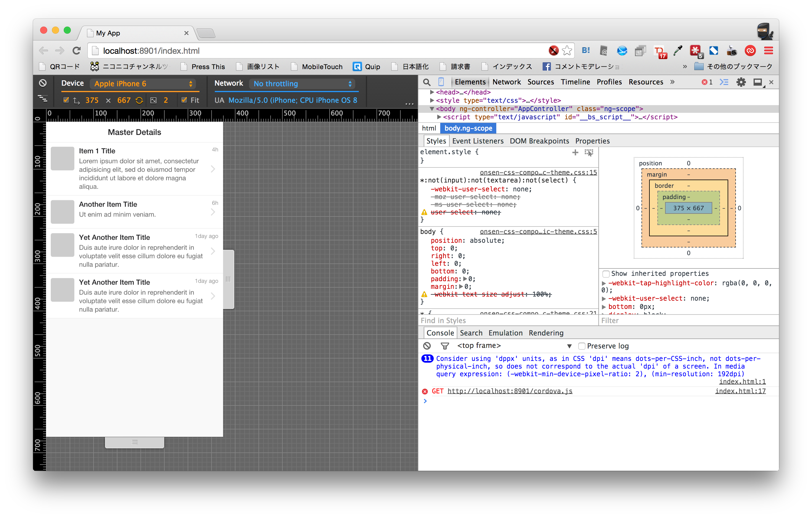The image size is (812, 518).
Task: Enable the Preserve log checkbox
Action: 581,346
